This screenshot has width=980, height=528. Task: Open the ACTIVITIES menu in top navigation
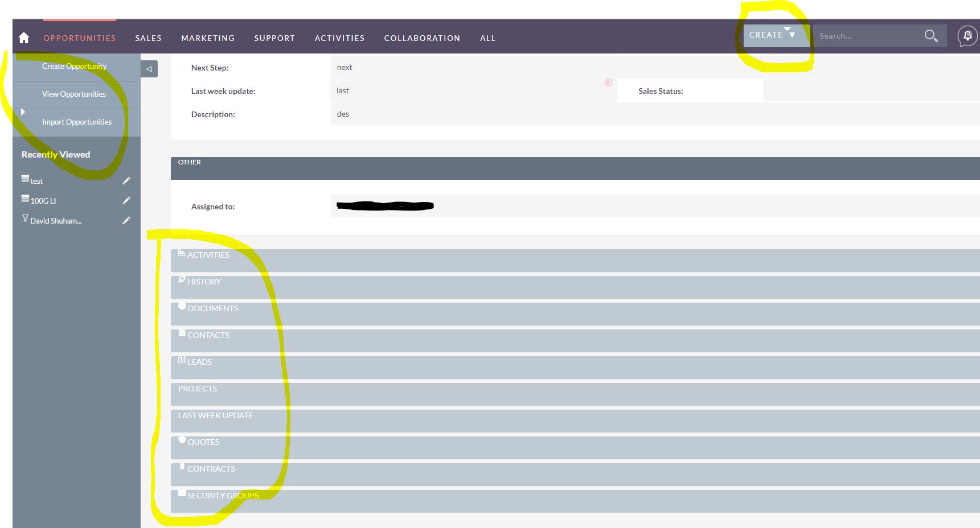pyautogui.click(x=340, y=38)
